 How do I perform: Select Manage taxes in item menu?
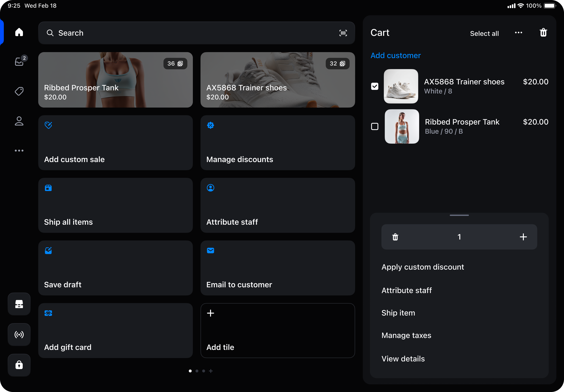point(406,336)
